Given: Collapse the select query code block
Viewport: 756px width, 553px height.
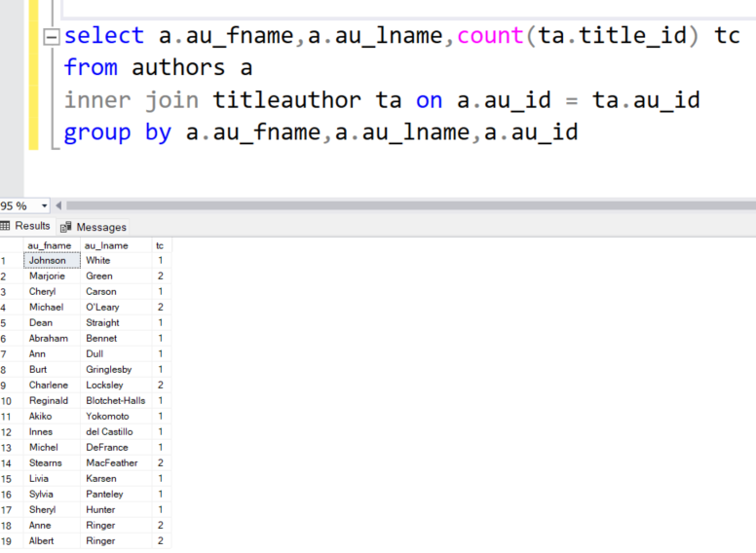Looking at the screenshot, I should pos(52,37).
